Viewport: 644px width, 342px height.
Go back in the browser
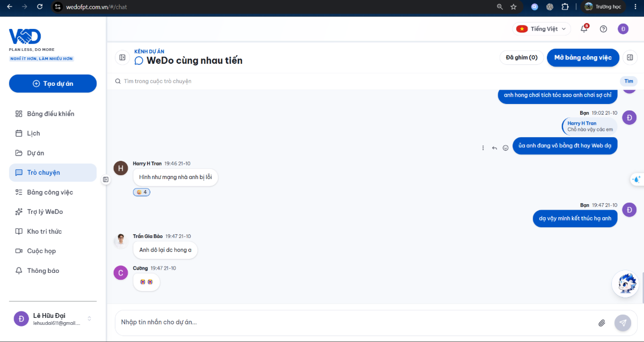coord(9,6)
